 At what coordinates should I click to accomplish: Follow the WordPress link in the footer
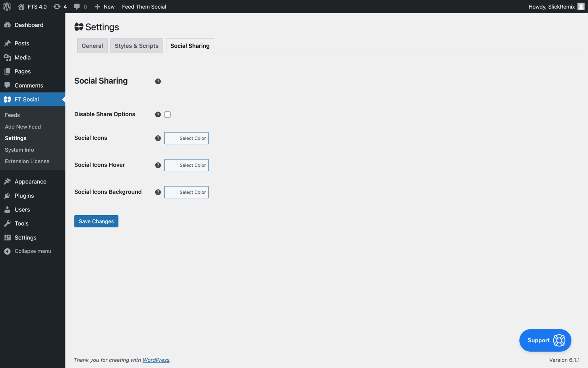click(x=156, y=360)
